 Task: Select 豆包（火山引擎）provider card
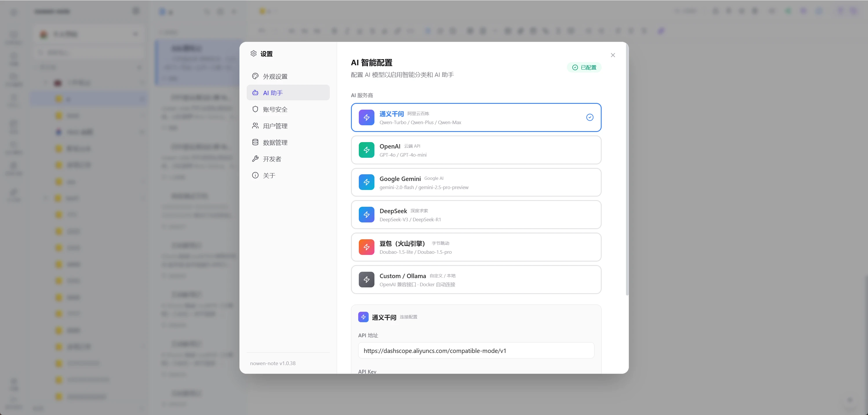point(476,247)
